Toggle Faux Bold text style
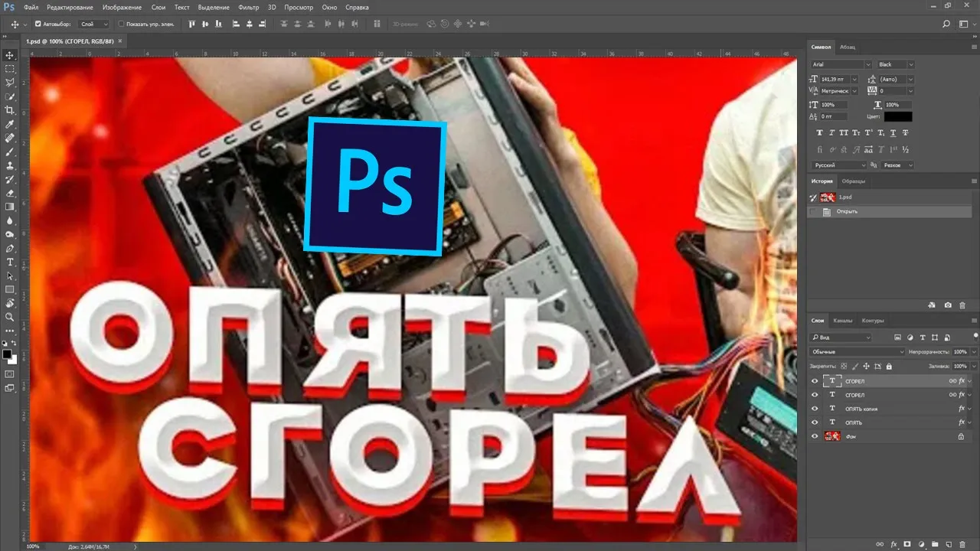This screenshot has width=980, height=551. point(820,132)
